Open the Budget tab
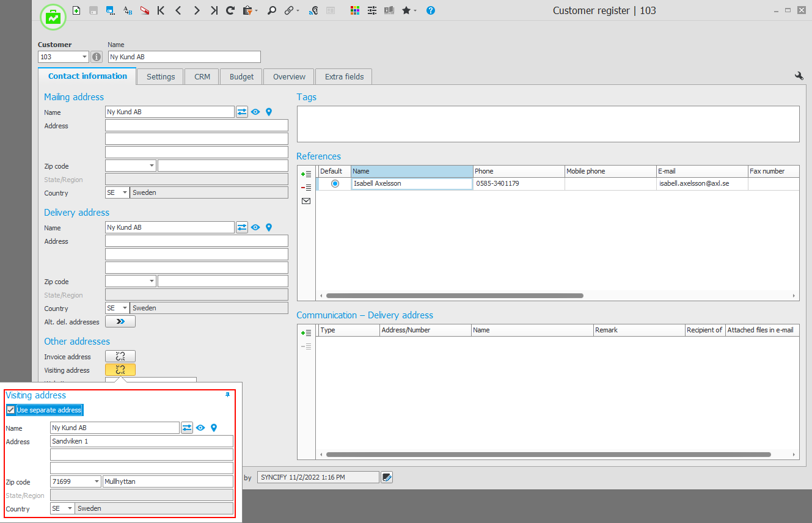Image resolution: width=812 pixels, height=523 pixels. coord(241,76)
